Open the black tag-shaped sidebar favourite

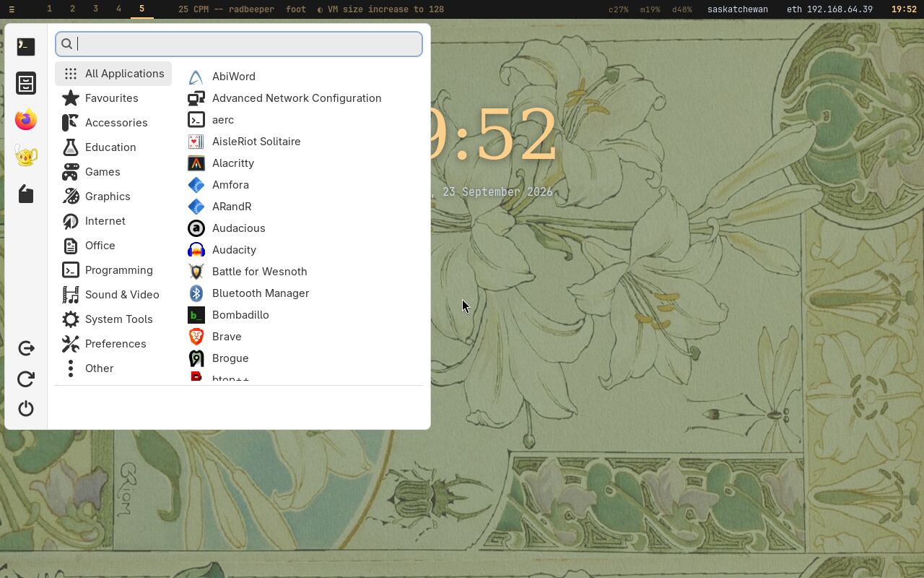click(26, 194)
